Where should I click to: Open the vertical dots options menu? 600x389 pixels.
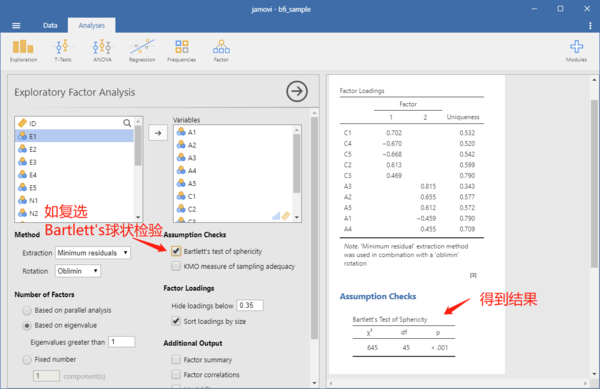pyautogui.click(x=590, y=26)
